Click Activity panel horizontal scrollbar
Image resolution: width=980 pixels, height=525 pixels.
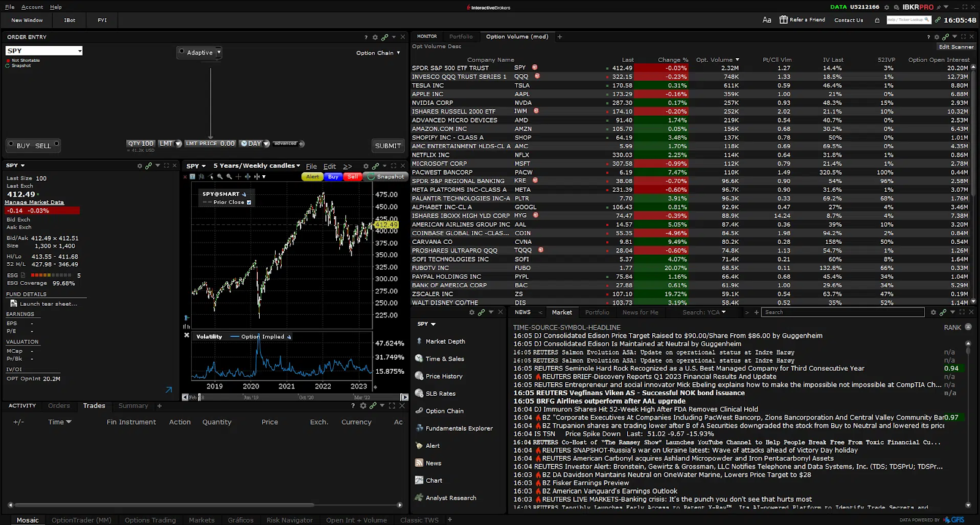(x=164, y=505)
